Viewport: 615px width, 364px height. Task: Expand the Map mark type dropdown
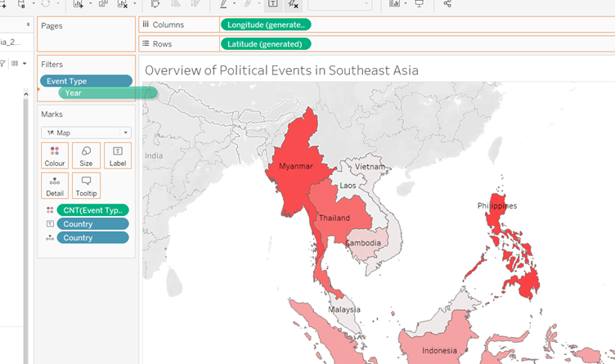pyautogui.click(x=86, y=132)
